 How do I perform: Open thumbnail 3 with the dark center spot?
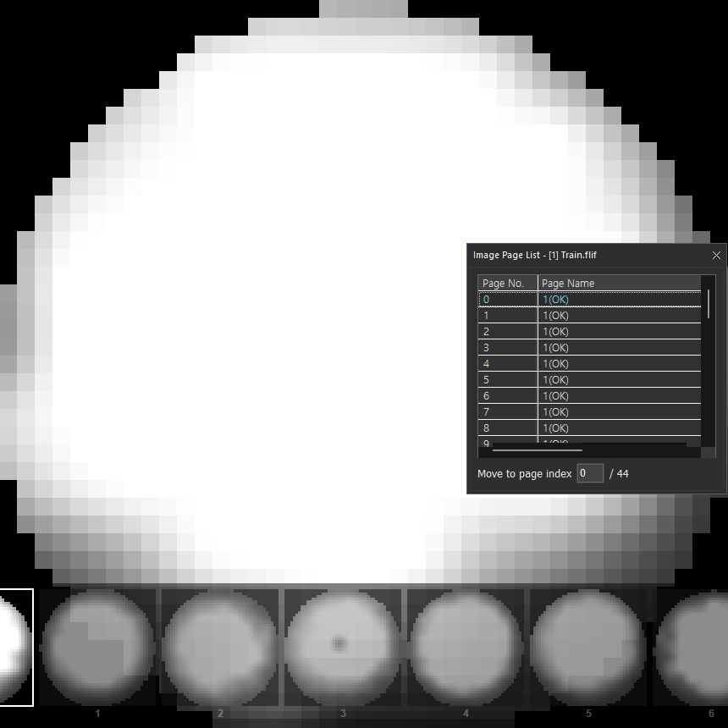point(343,648)
